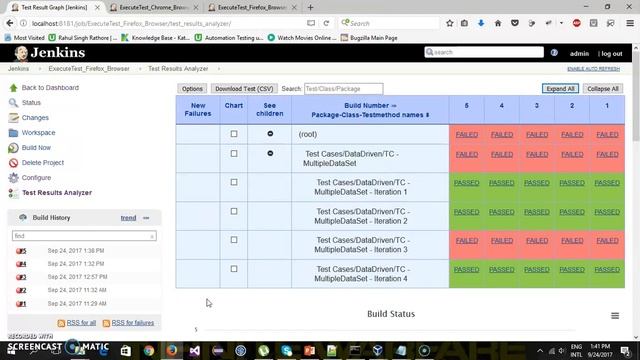The image size is (640, 360).
Task: Open Windows Store from the taskbar
Action: [x=126, y=351]
